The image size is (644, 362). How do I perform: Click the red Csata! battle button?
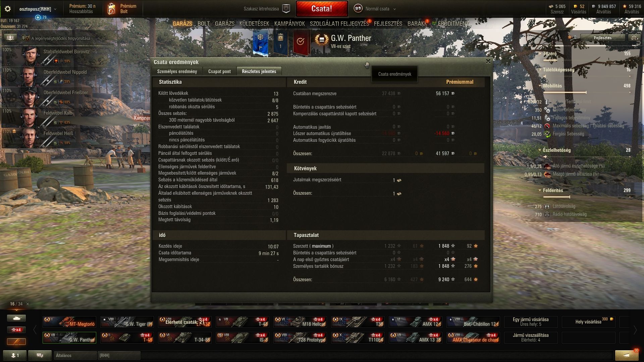tap(322, 9)
